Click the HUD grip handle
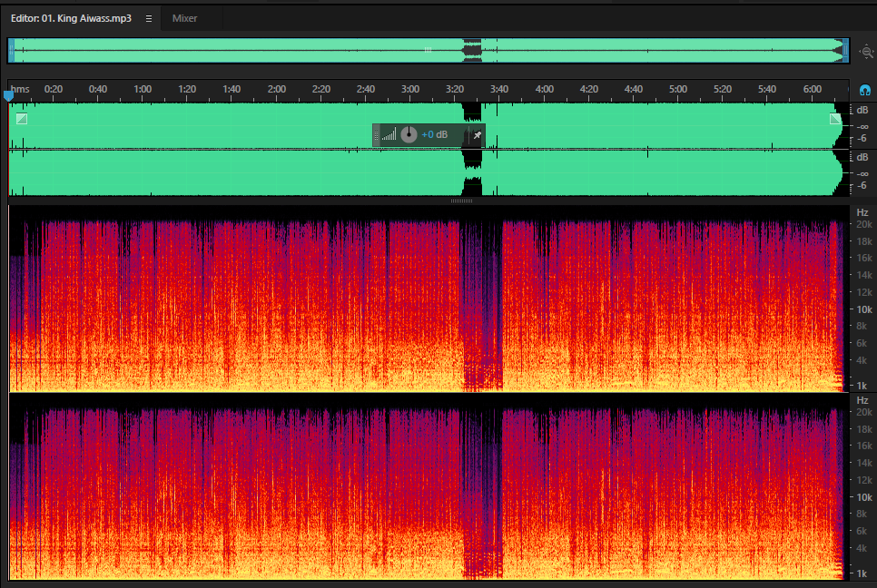The width and height of the screenshot is (877, 588). click(x=377, y=135)
